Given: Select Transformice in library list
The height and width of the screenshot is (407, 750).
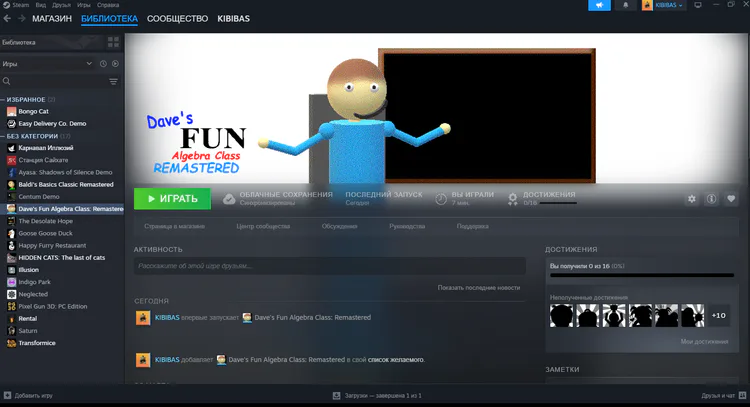Looking at the screenshot, I should [x=37, y=343].
